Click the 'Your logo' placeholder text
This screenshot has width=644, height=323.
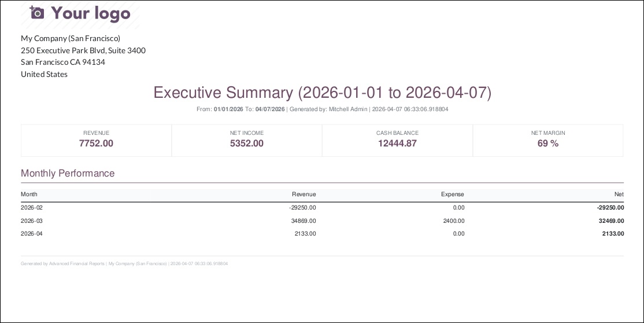91,13
